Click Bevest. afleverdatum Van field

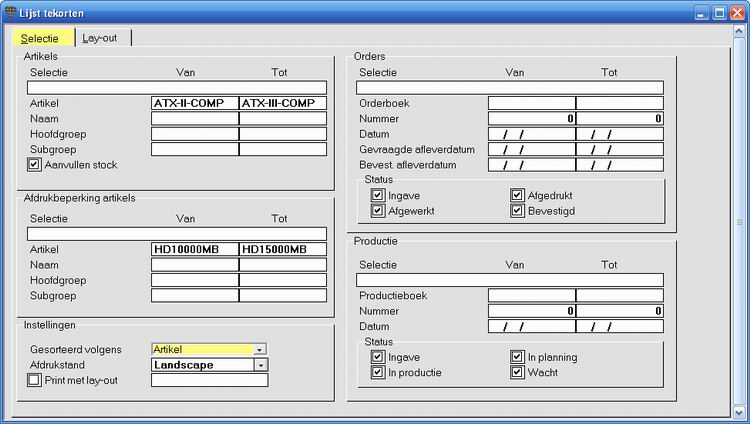pyautogui.click(x=532, y=165)
